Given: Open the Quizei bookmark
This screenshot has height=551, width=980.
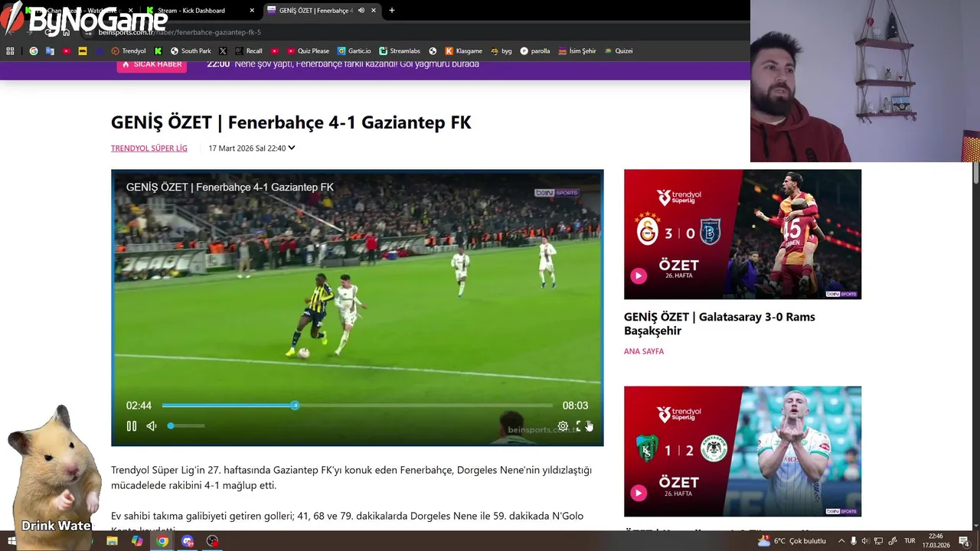Looking at the screenshot, I should click(619, 51).
